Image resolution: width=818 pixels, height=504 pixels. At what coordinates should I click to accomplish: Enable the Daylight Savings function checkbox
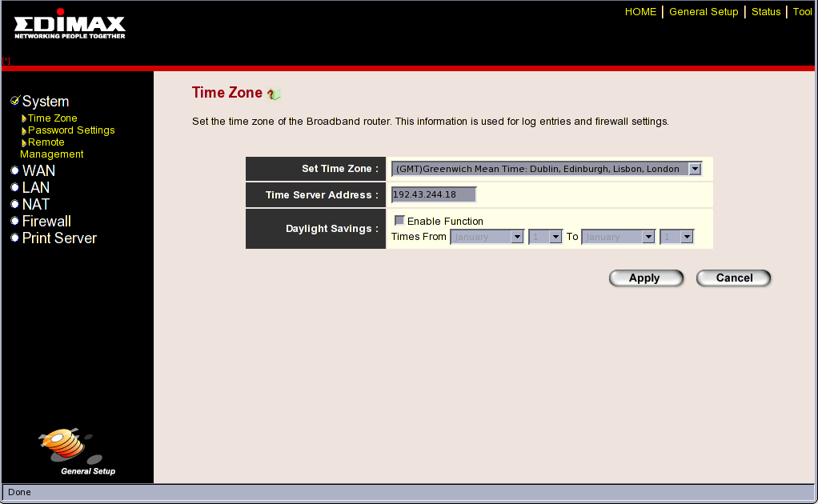399,221
